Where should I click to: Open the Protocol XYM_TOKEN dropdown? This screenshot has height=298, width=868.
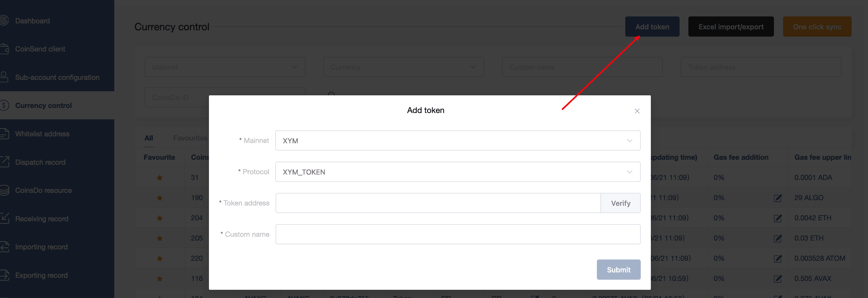tap(457, 172)
